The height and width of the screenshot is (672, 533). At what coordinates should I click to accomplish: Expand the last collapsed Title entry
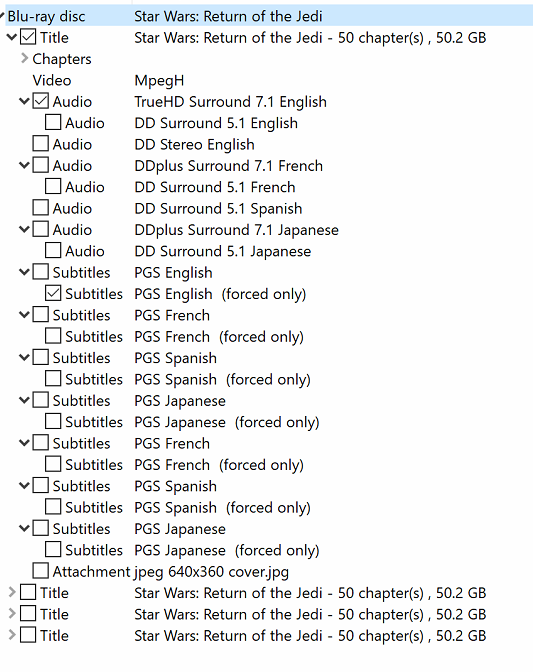click(12, 635)
